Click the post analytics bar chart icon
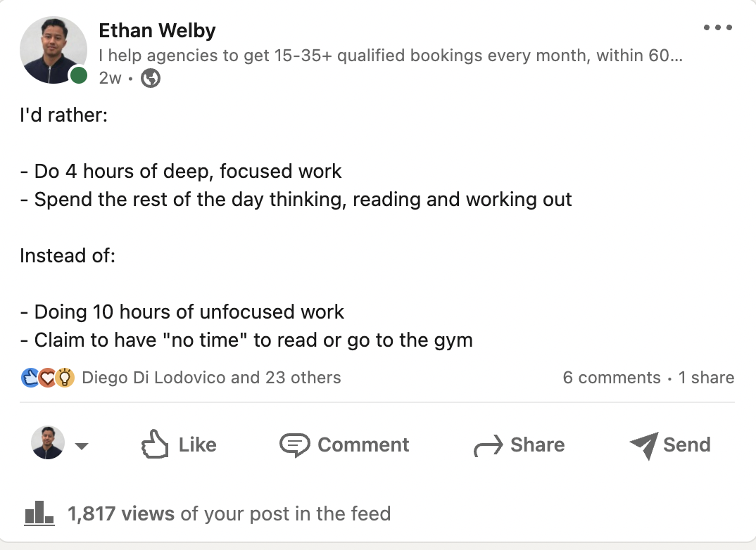This screenshot has width=756, height=550. (39, 513)
